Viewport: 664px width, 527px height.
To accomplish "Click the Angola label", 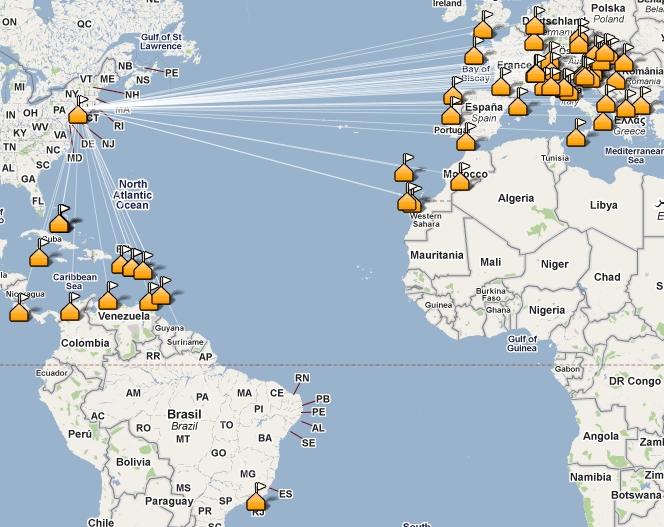I will pos(600,436).
